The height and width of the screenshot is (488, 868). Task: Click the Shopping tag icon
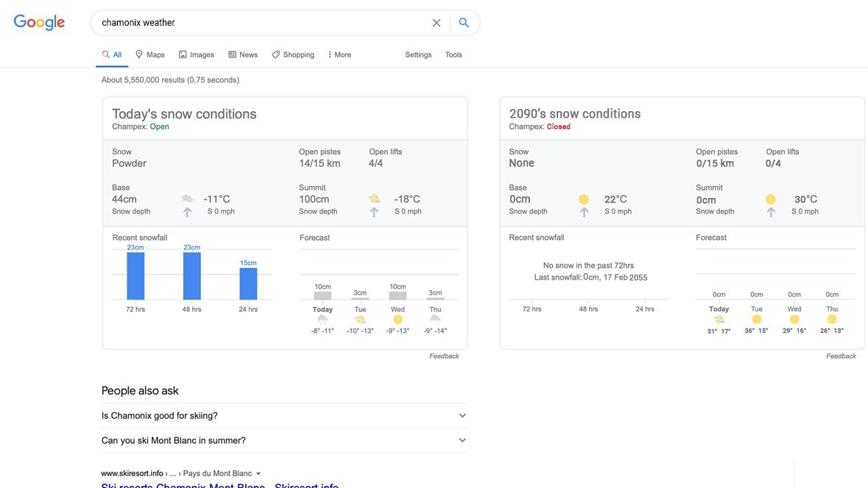click(275, 54)
